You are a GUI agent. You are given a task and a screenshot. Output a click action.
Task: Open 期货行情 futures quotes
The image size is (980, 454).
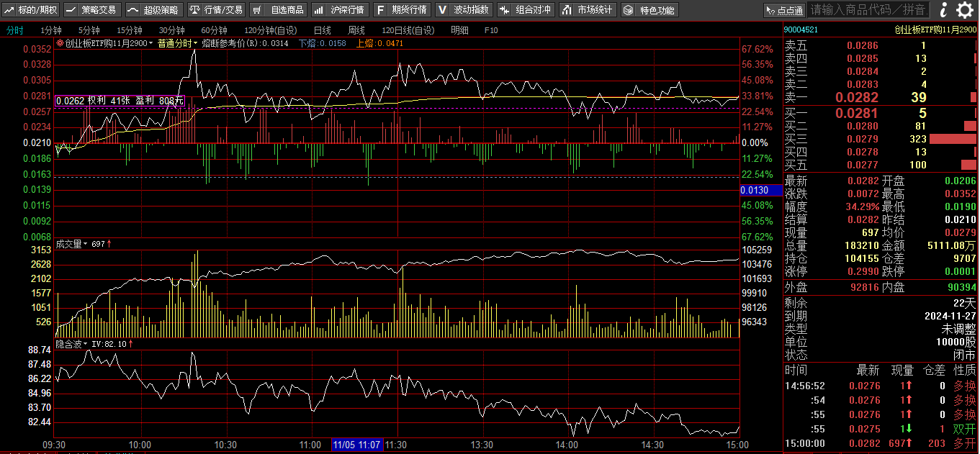(402, 10)
